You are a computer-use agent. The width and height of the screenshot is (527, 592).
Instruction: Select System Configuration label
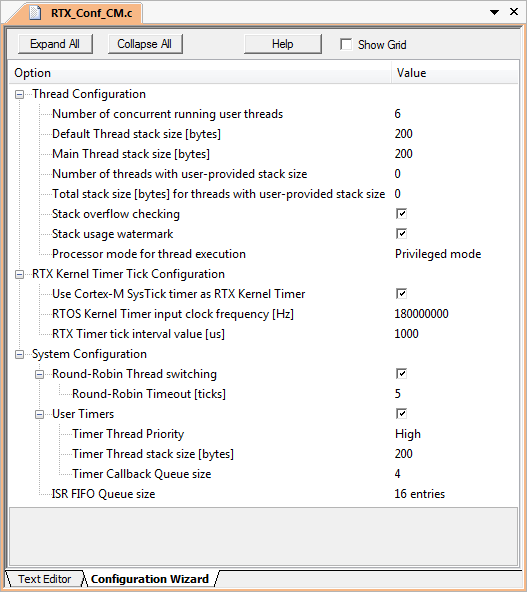tap(89, 354)
